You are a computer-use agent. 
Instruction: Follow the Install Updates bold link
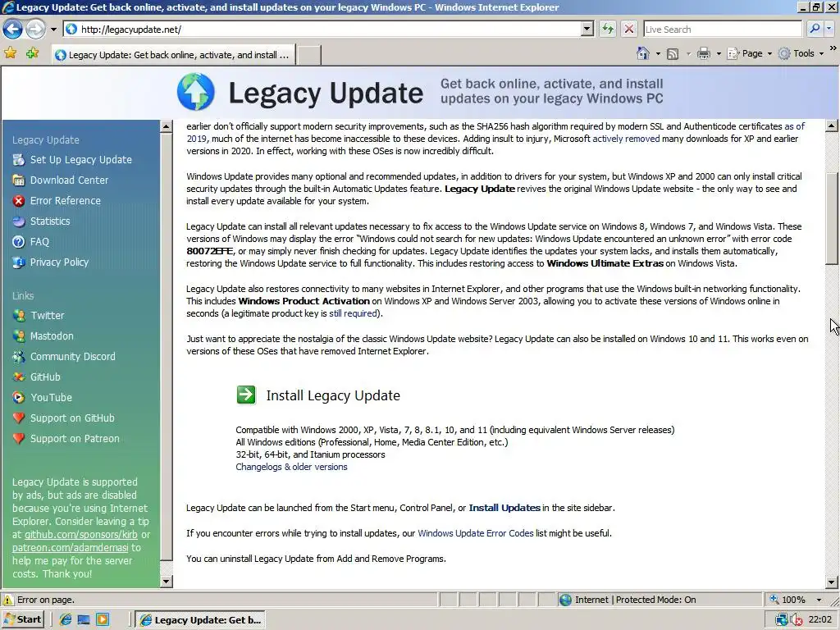(504, 508)
